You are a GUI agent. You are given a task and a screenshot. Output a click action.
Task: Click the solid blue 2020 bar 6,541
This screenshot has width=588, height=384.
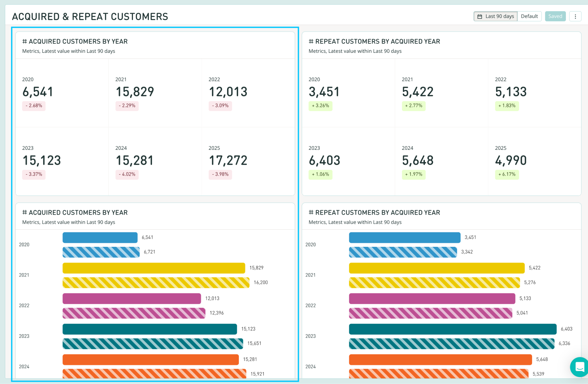click(100, 238)
